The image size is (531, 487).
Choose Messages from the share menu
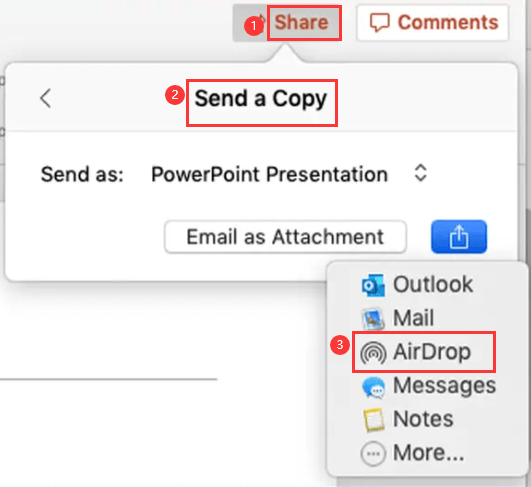coord(429,386)
